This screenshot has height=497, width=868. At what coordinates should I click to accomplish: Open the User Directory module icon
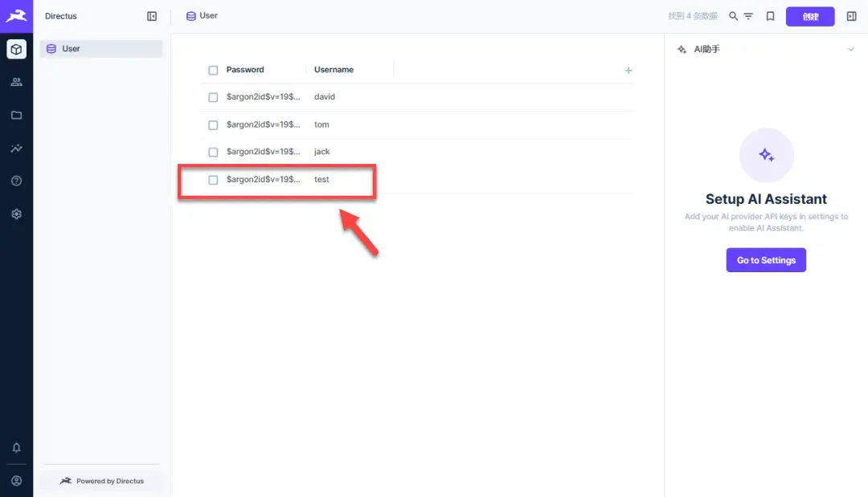(x=16, y=83)
